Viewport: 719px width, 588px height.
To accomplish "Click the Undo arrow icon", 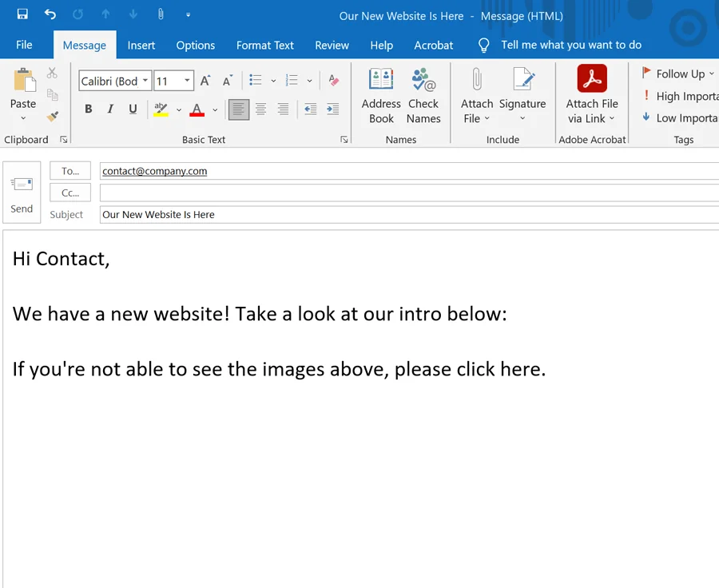I will [50, 14].
